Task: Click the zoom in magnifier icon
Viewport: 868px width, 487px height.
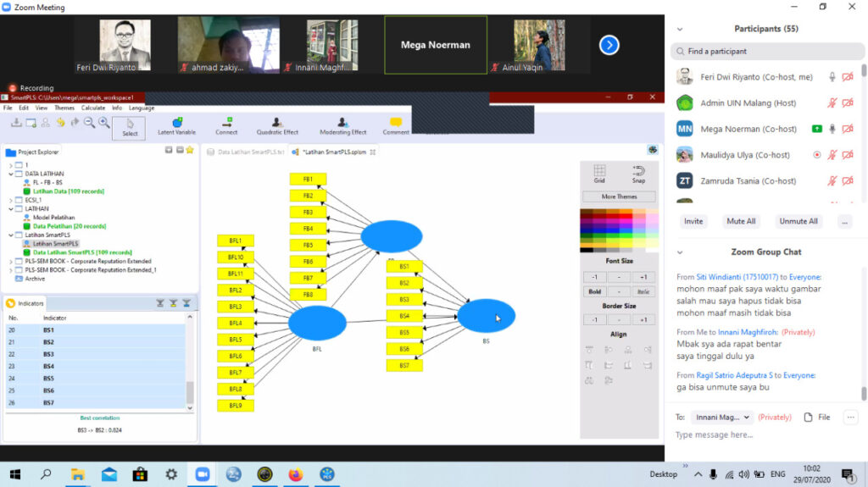Action: tap(104, 123)
